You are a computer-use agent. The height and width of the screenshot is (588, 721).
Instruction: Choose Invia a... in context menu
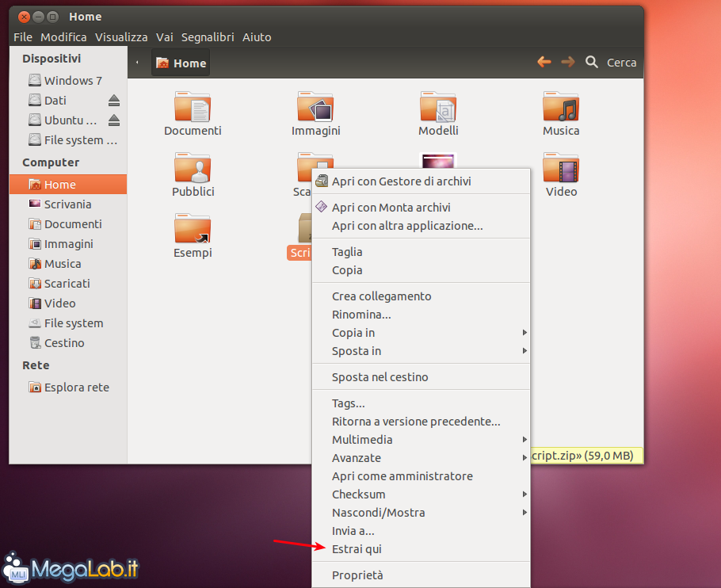coord(422,531)
